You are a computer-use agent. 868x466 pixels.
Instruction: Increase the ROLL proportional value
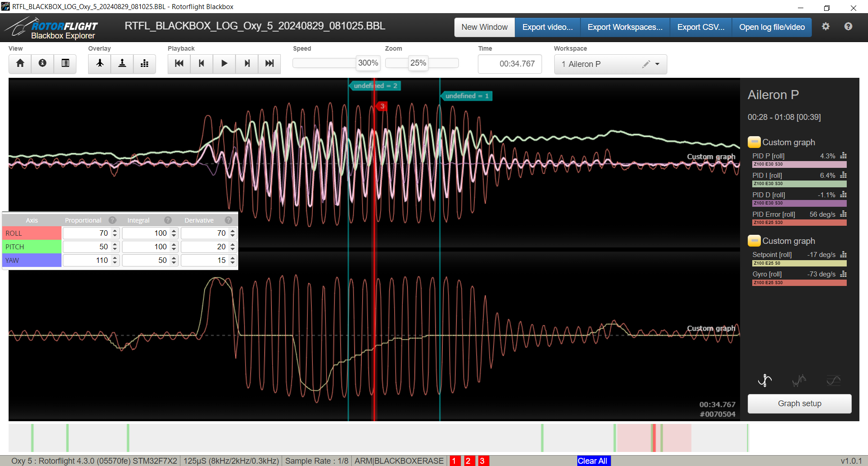tap(115, 231)
